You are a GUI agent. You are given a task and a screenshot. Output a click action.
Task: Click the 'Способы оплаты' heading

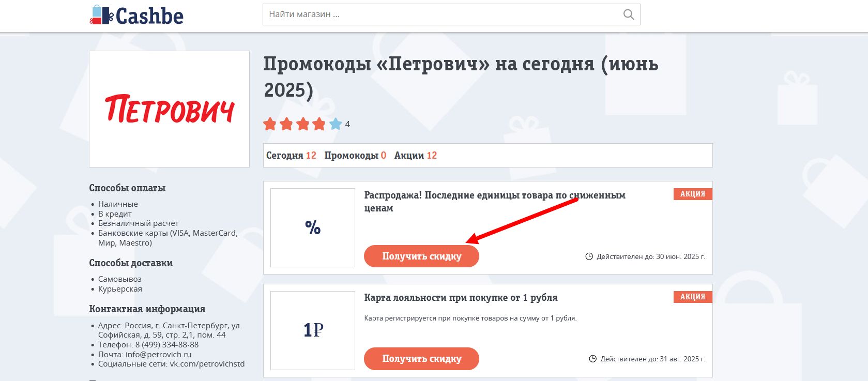(x=127, y=188)
